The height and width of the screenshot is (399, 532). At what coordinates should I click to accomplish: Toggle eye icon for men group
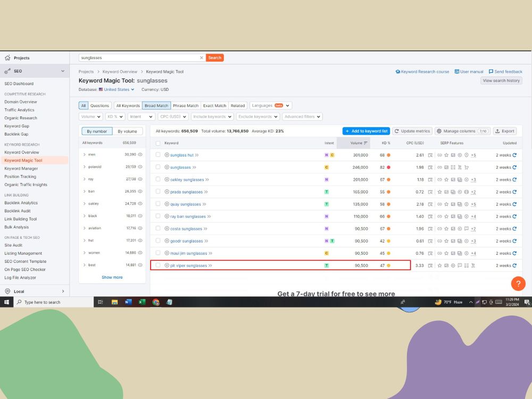140,154
